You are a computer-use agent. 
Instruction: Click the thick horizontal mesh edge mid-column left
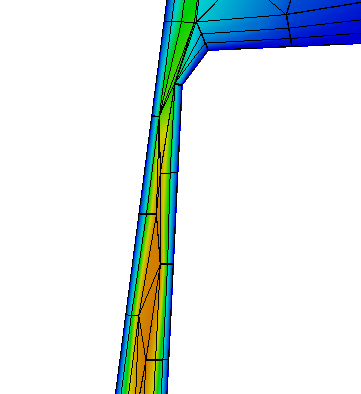tap(148, 214)
